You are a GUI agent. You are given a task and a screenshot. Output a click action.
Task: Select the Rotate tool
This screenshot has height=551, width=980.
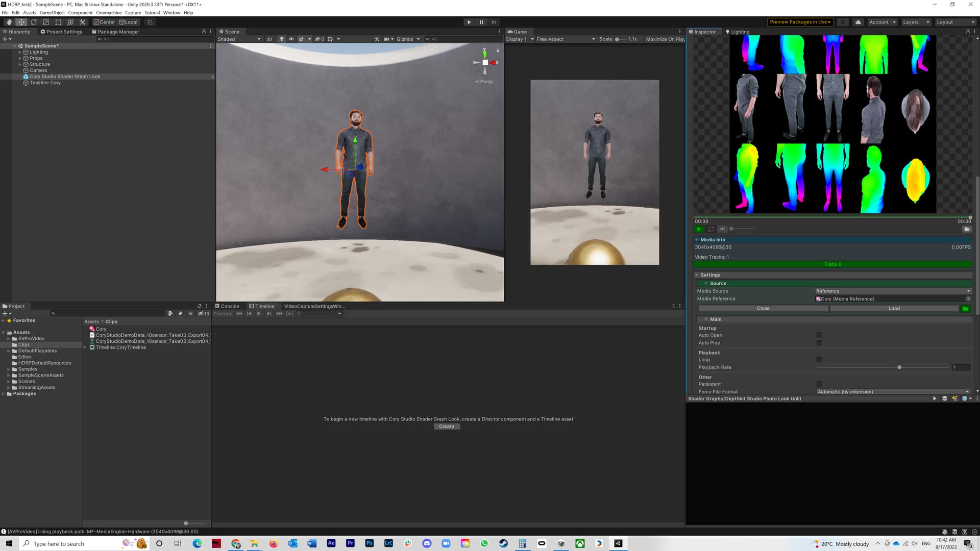(33, 22)
